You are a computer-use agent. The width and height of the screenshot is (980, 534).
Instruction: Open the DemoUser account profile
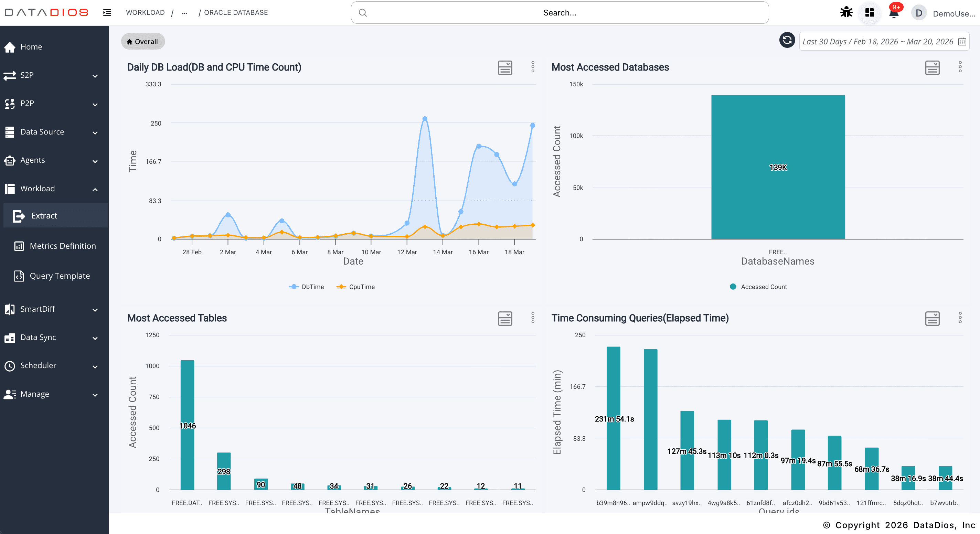918,12
